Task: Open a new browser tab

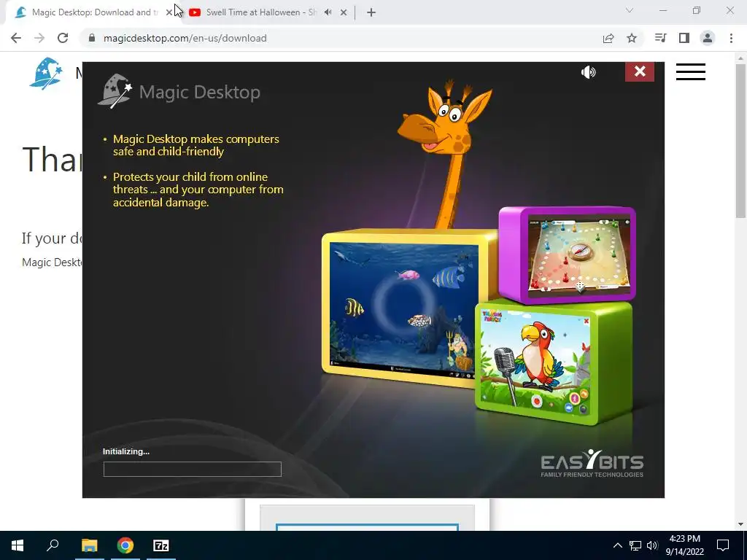Action: [371, 12]
